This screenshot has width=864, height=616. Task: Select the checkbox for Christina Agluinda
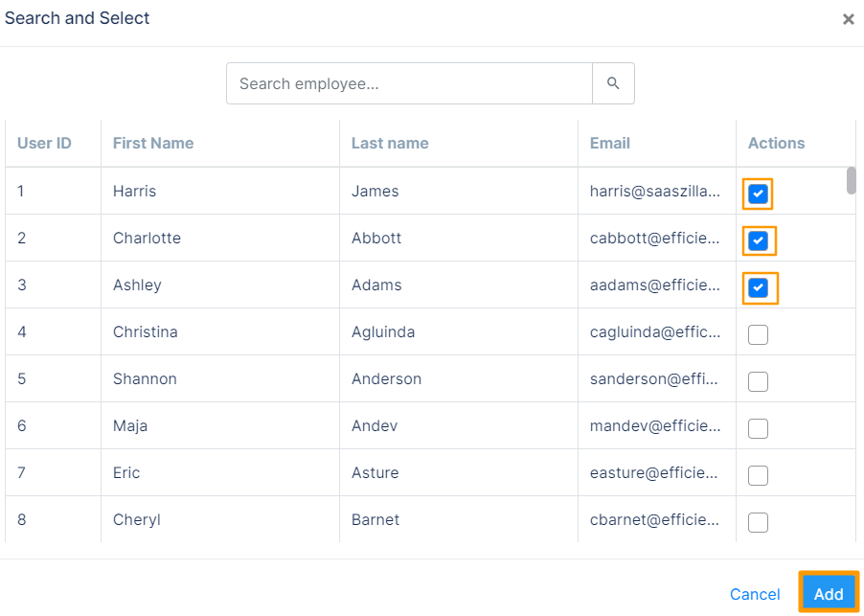click(758, 334)
